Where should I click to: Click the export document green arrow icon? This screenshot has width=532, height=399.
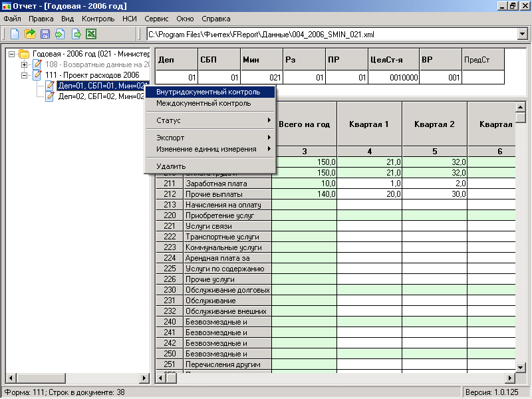click(76, 34)
